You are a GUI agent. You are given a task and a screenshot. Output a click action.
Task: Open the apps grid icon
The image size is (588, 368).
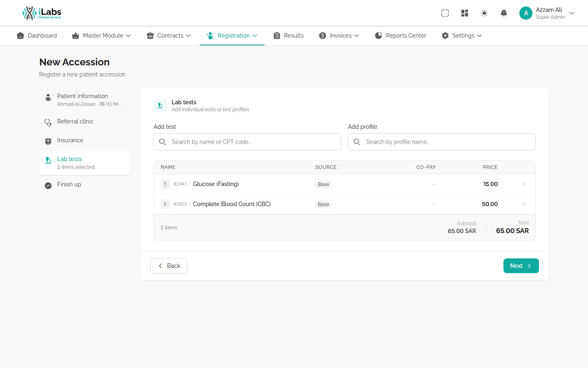click(x=465, y=13)
